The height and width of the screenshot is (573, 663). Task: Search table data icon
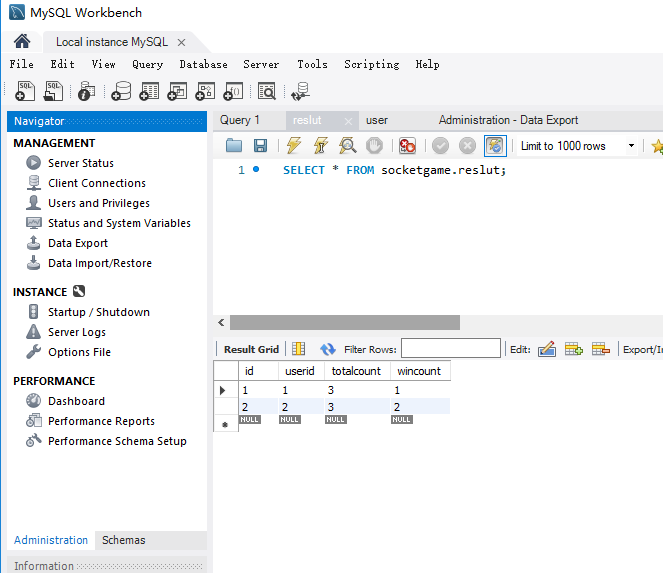267,91
